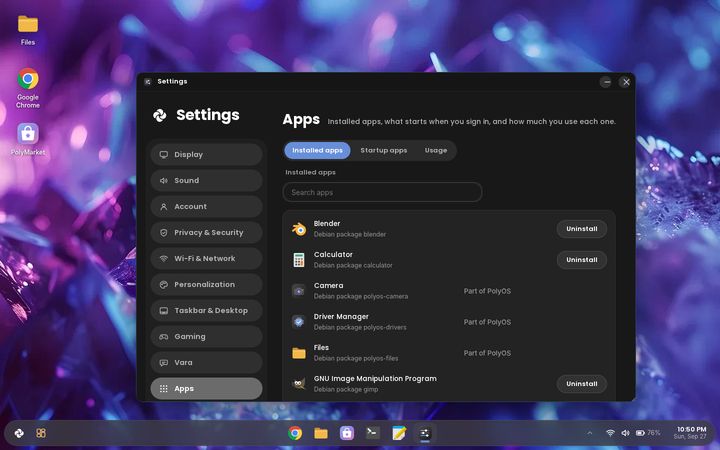Open the app grid launcher in taskbar

tap(41, 433)
